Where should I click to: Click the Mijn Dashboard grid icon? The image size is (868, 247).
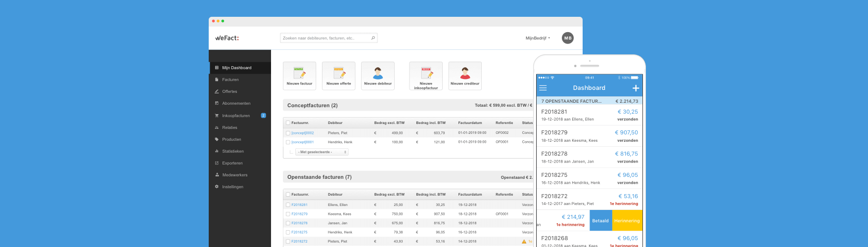click(217, 68)
